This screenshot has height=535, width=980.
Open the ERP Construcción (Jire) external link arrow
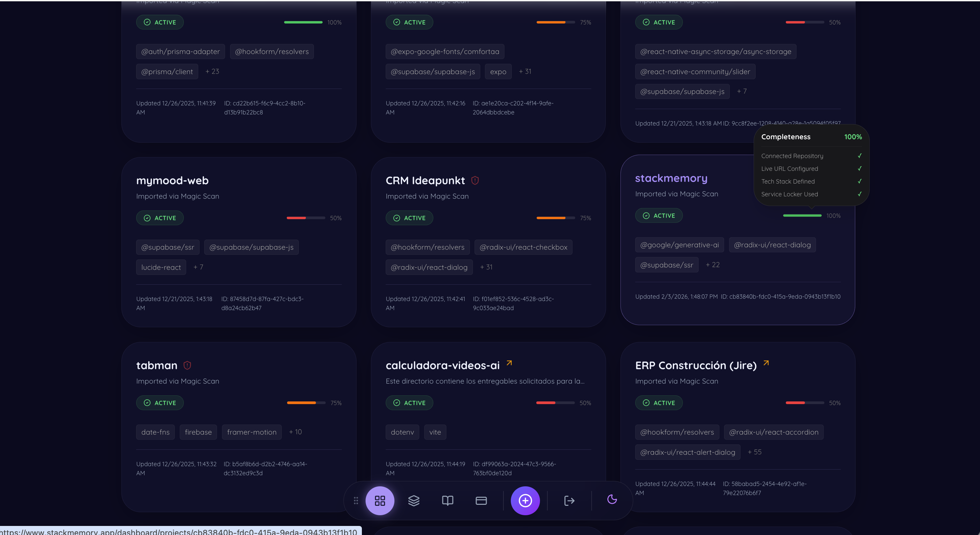click(x=766, y=363)
